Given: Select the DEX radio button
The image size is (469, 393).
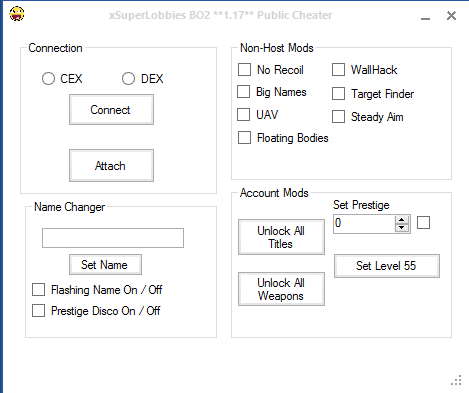Looking at the screenshot, I should pos(128,79).
